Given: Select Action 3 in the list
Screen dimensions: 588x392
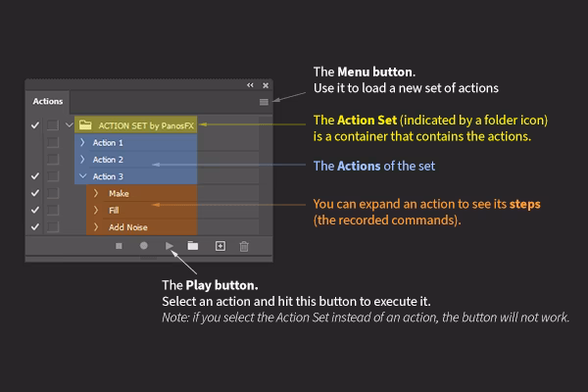Looking at the screenshot, I should (x=136, y=176).
